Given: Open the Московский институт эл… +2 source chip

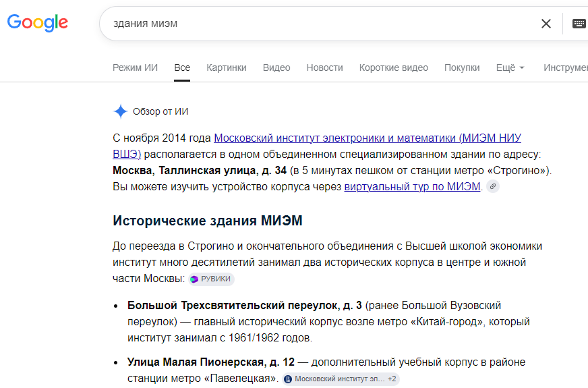Looking at the screenshot, I should click(341, 379).
